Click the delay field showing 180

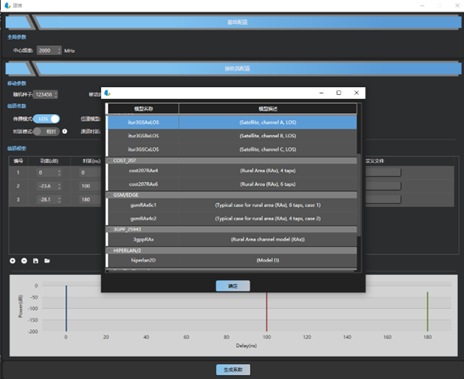[90, 200]
